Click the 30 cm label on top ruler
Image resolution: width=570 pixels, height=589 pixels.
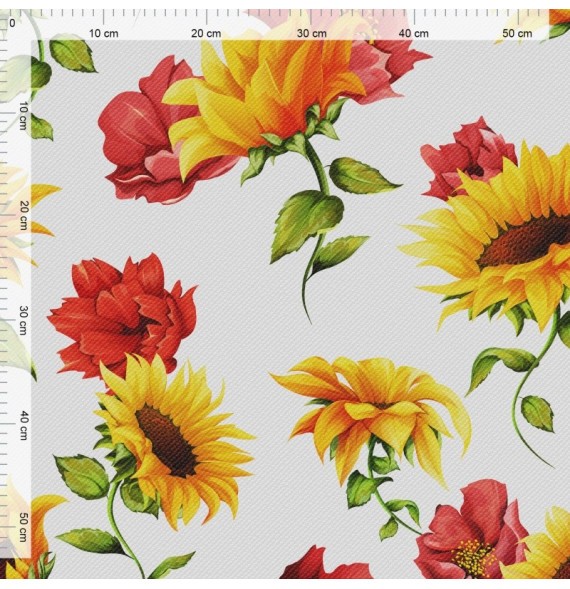coord(311,33)
